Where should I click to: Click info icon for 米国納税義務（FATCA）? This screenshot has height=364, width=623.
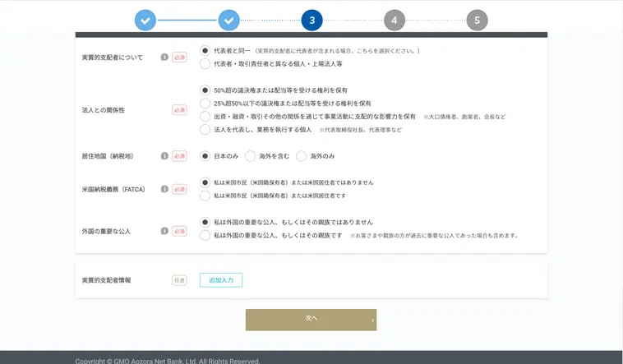point(164,189)
